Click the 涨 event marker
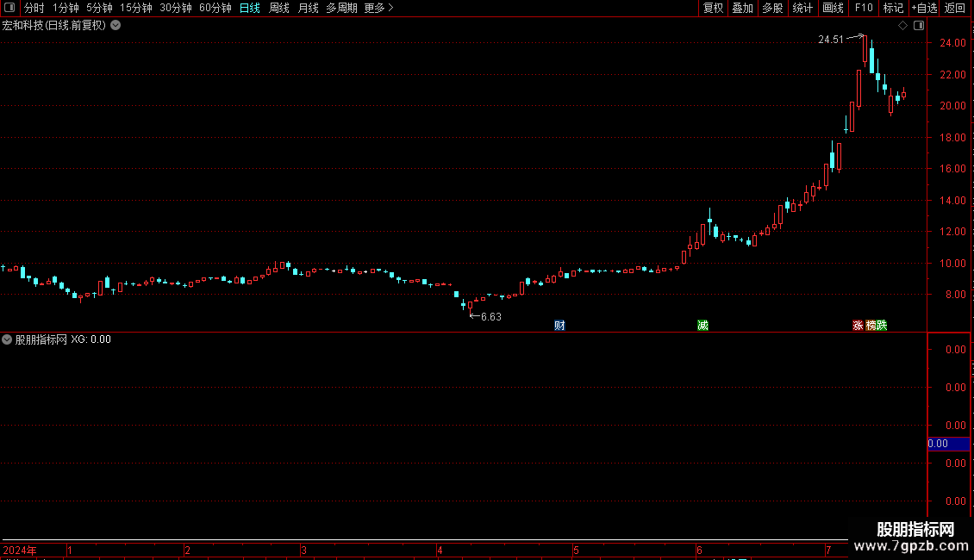The height and width of the screenshot is (560, 974). (x=858, y=326)
